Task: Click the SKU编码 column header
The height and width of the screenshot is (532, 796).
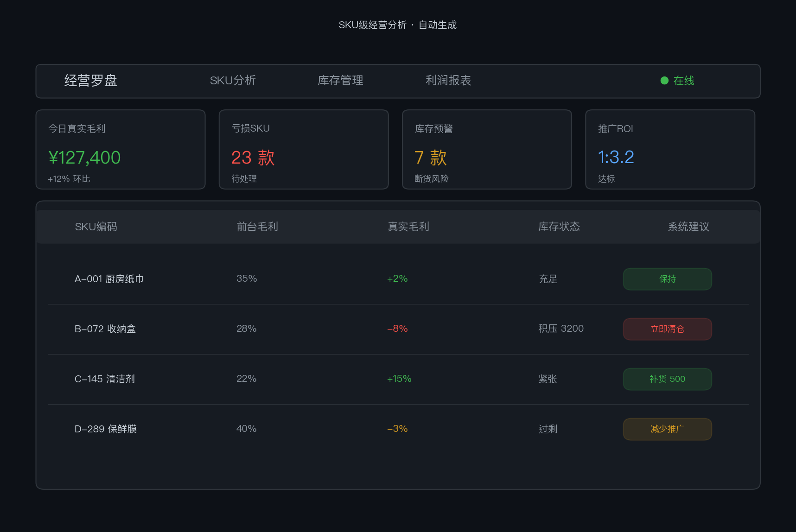Action: 96,227
